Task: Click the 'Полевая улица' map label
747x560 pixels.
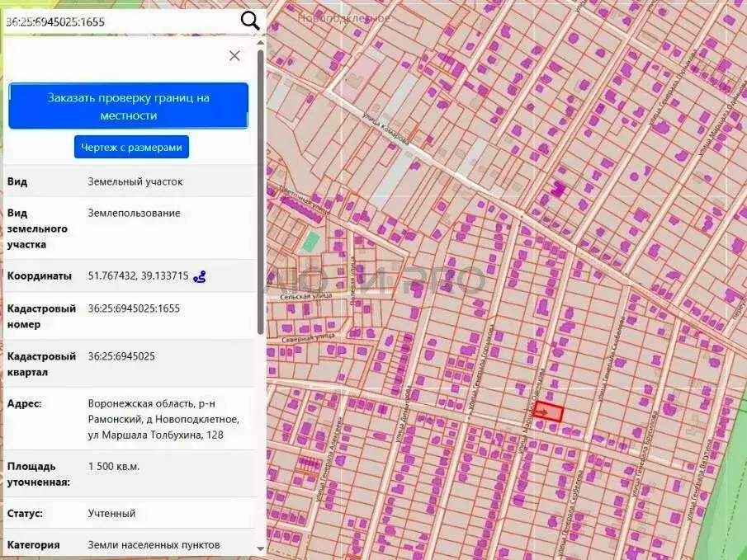Action: coord(352,281)
